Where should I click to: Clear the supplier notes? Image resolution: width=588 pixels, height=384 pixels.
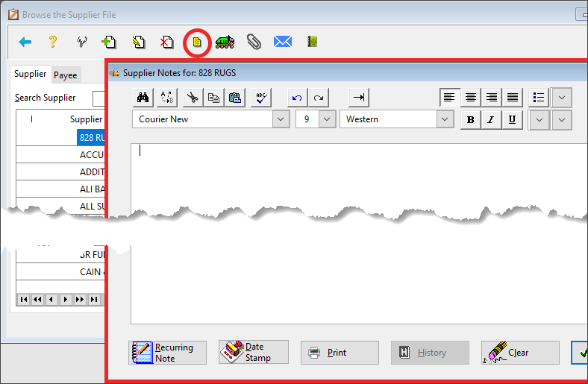point(520,353)
